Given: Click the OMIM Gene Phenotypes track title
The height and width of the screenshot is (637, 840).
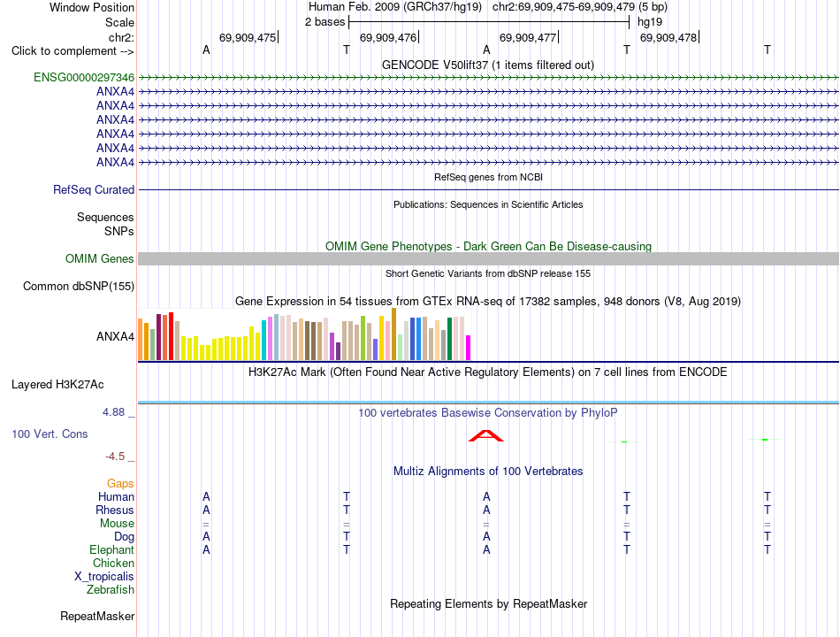Looking at the screenshot, I should [488, 246].
